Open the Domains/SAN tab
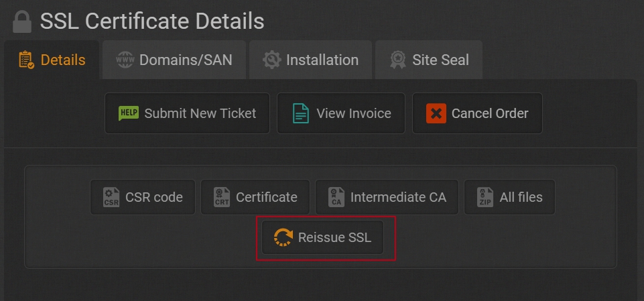The image size is (644, 301). (174, 60)
